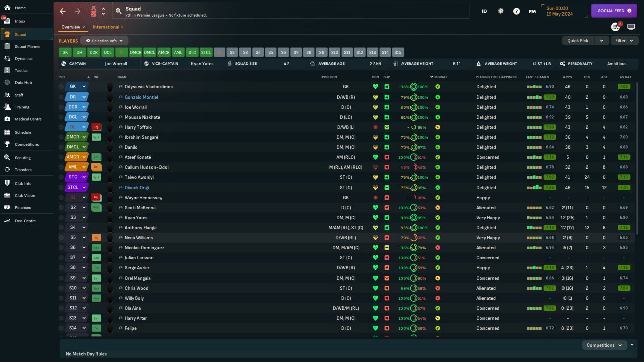Select the STCL position slot button
The image size is (644, 362).
pos(206,52)
